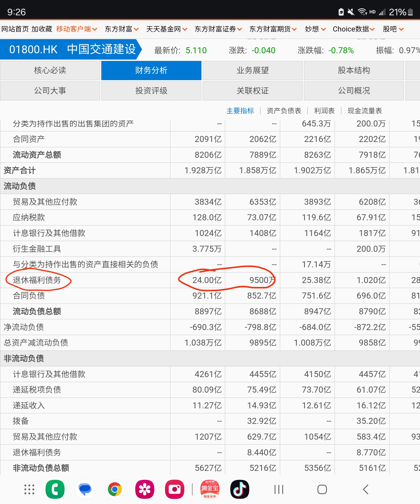Tap the battery icon in status bar

click(410, 12)
